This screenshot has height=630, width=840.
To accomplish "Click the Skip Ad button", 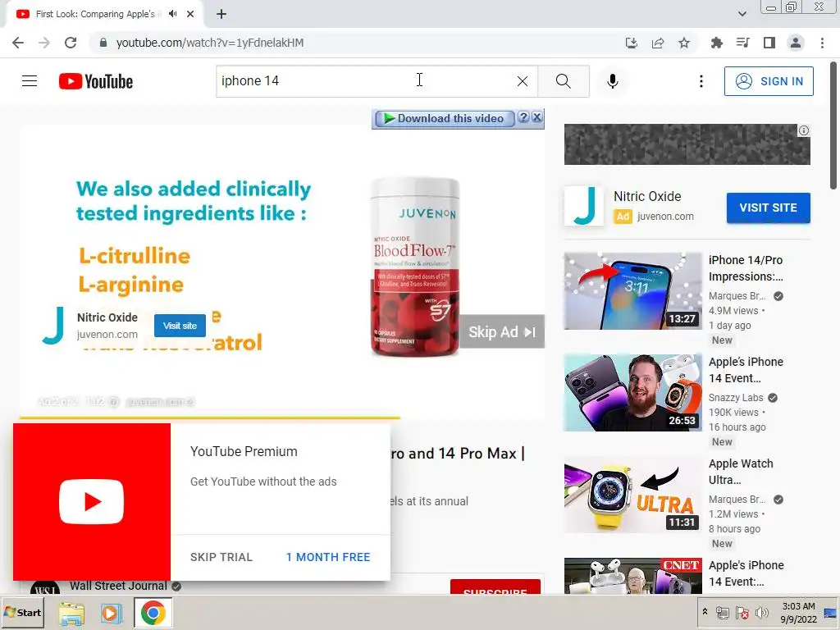I will (x=502, y=331).
